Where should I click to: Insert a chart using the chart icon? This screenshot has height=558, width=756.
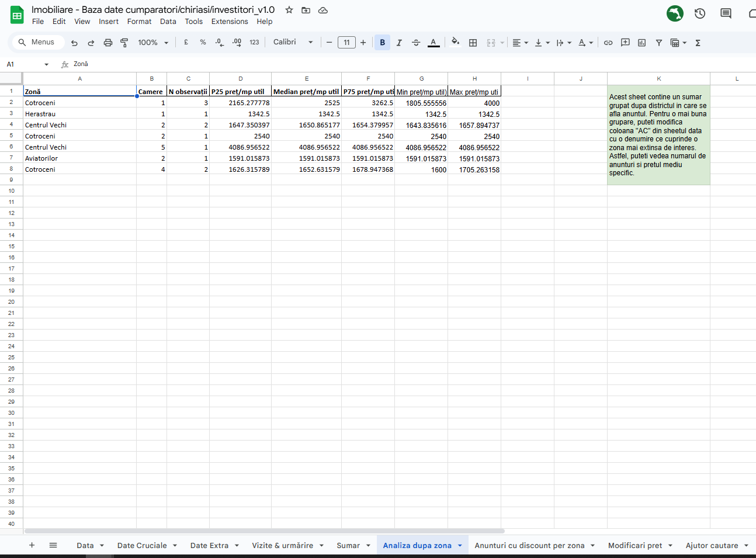(642, 43)
